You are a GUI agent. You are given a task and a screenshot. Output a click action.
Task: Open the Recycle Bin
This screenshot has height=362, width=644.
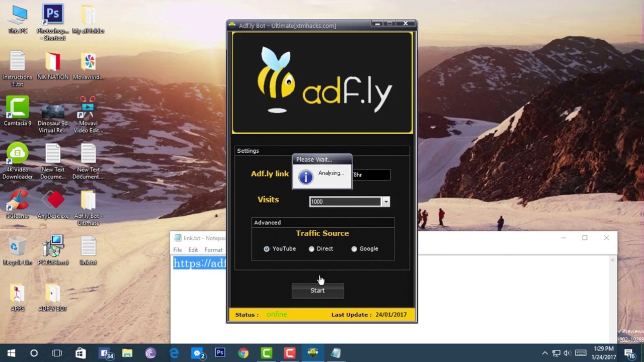click(x=17, y=246)
